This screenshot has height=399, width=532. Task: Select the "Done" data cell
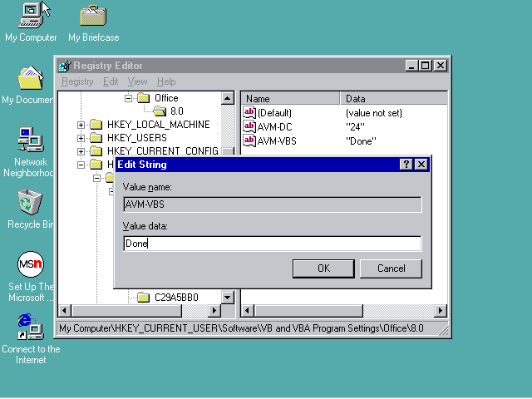361,140
